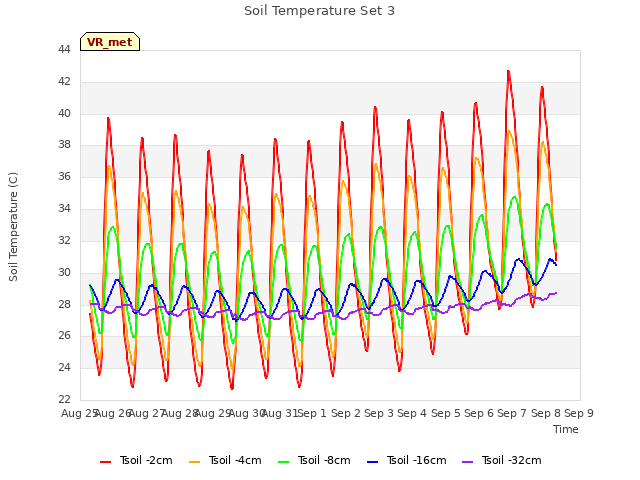
Task: Click the 40 y-axis tick label
Action: pyautogui.click(x=64, y=113)
